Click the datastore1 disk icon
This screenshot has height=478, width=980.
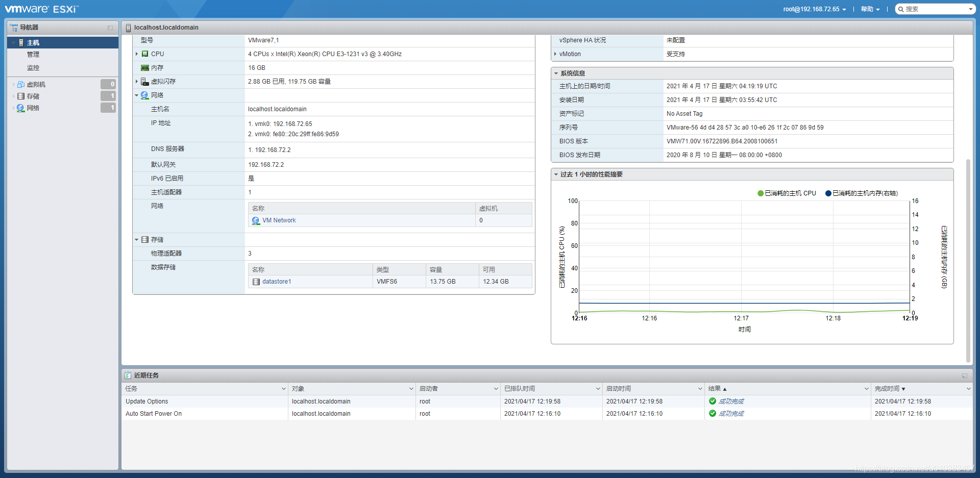[x=256, y=282]
